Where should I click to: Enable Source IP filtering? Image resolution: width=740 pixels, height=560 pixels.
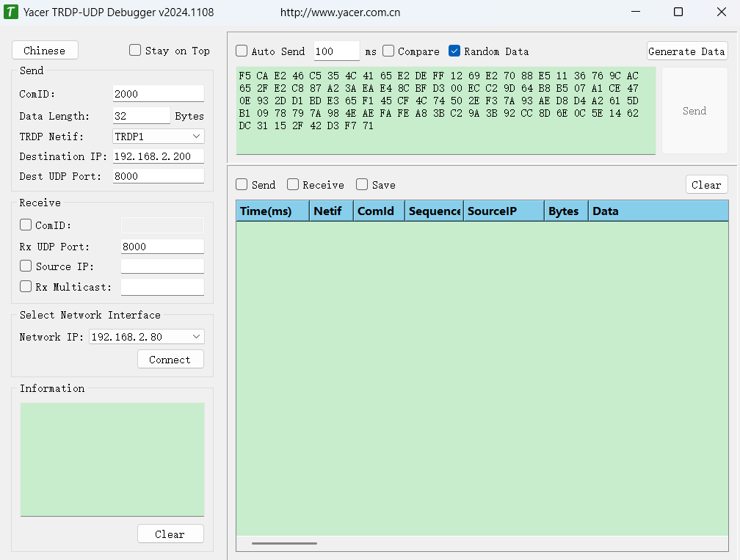tap(25, 266)
